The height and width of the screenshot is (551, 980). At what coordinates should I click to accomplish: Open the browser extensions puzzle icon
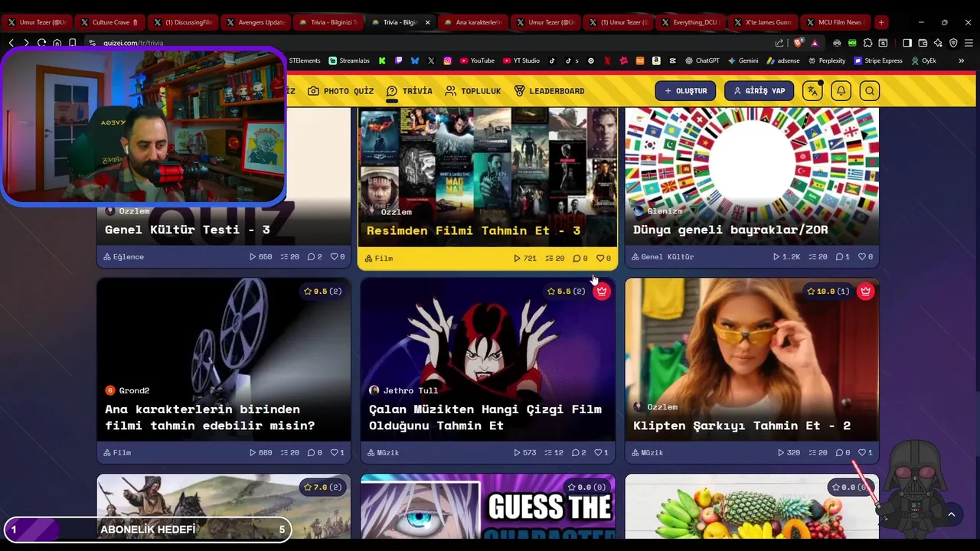(867, 43)
